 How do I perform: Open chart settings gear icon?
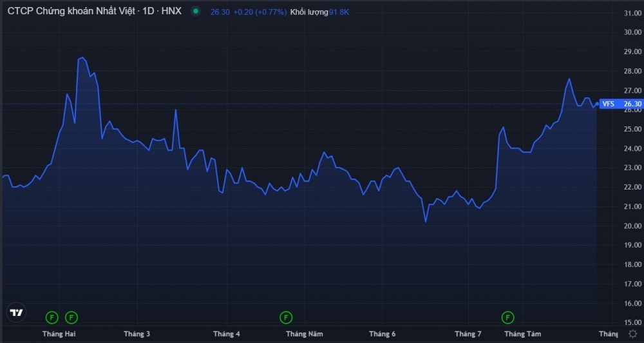point(633,333)
